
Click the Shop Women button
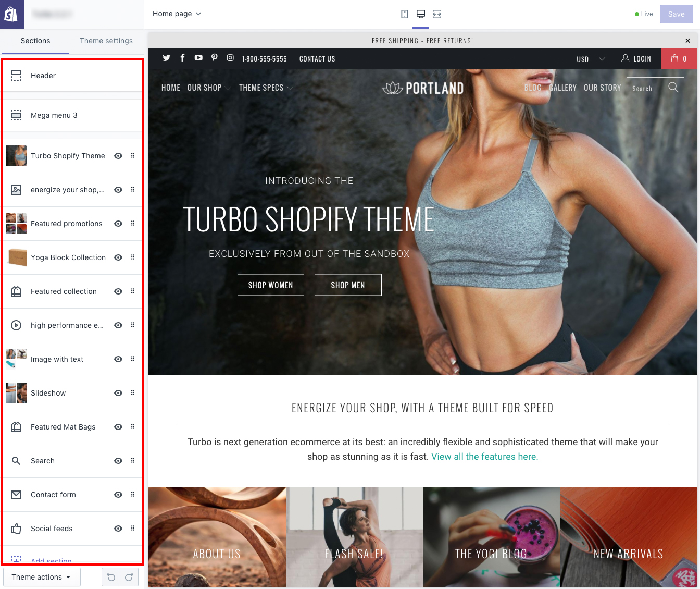[x=270, y=285]
